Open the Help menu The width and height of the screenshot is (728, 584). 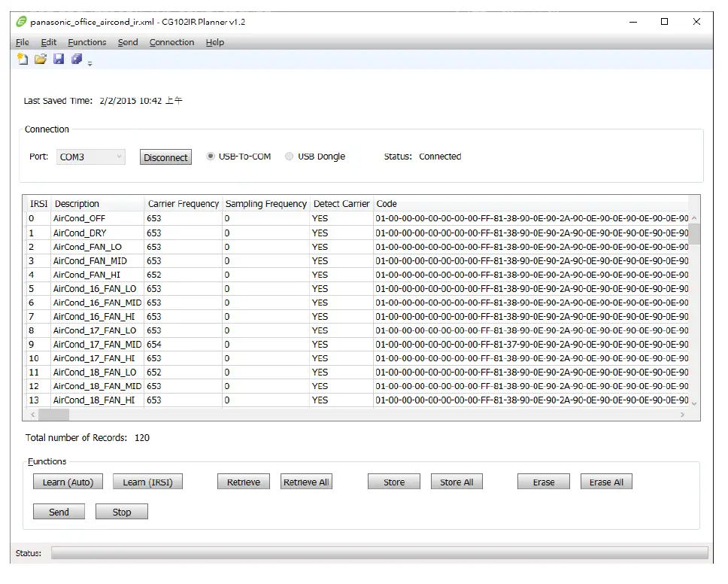(215, 42)
